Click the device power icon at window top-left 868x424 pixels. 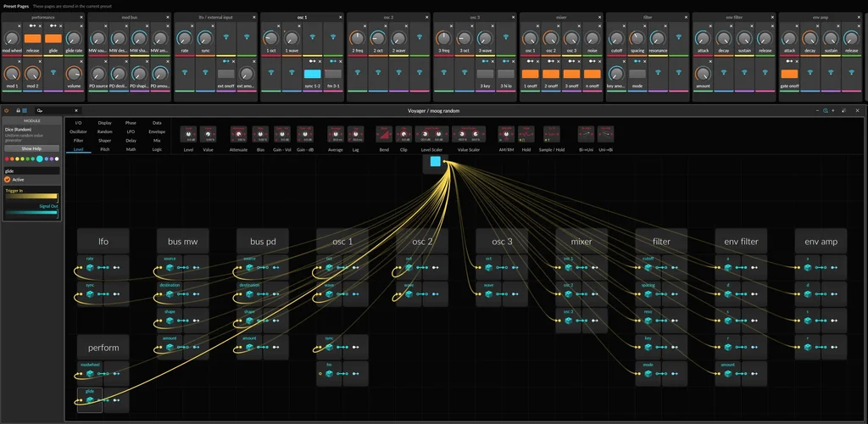pos(7,110)
